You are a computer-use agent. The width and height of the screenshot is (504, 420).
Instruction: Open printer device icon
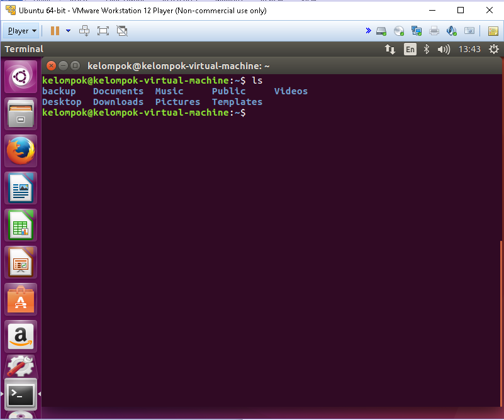click(x=434, y=31)
